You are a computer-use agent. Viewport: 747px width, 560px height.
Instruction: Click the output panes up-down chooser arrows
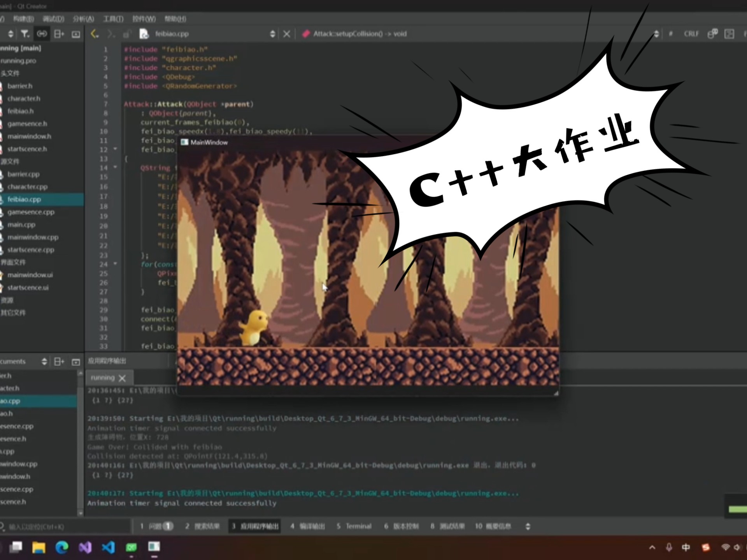click(x=528, y=527)
